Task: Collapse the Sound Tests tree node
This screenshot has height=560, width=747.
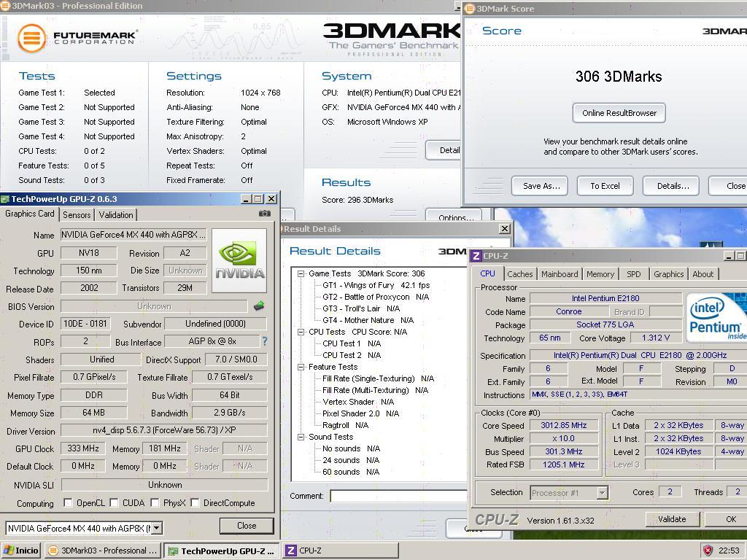Action: click(301, 437)
